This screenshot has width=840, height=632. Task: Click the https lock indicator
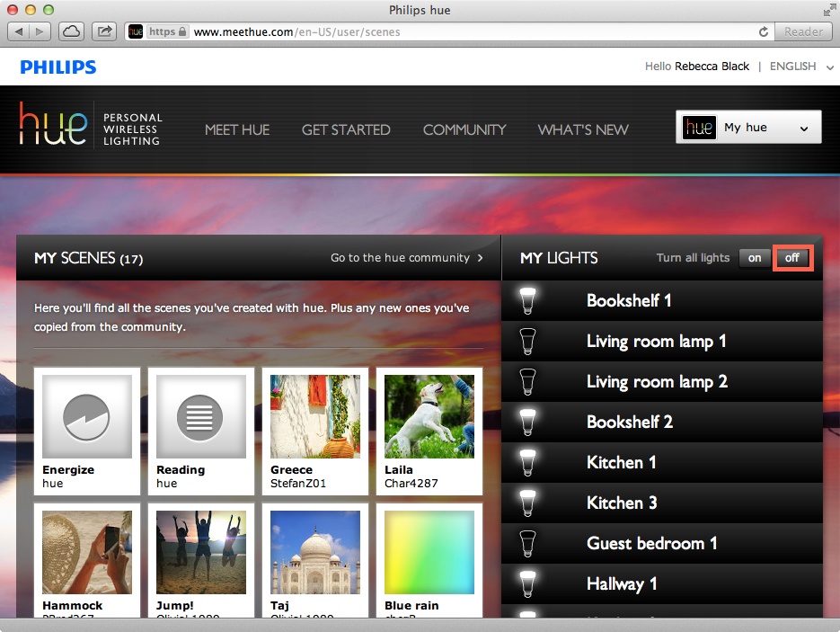pos(168,31)
